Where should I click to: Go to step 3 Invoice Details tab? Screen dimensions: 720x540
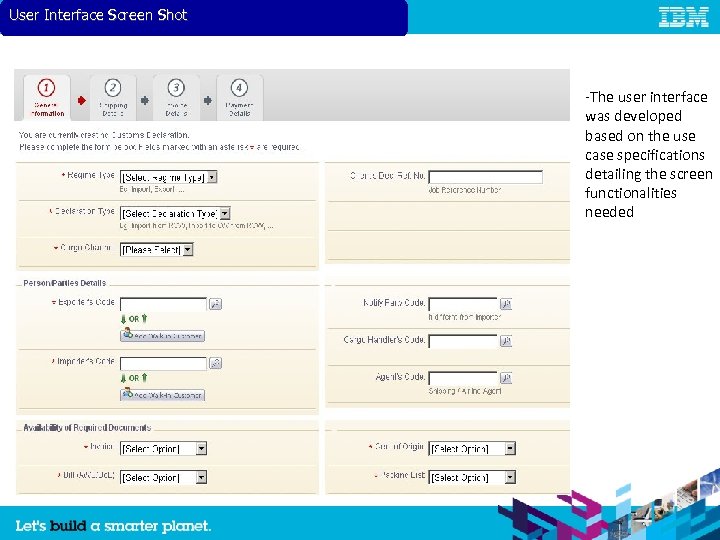tap(176, 98)
